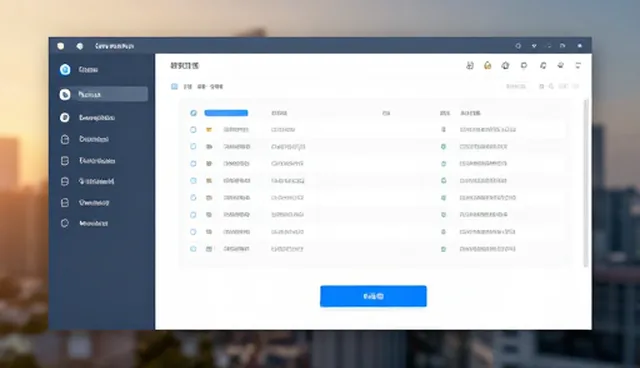Open the highlighted sidebar item
The width and height of the screenshot is (640, 368).
pos(103,94)
